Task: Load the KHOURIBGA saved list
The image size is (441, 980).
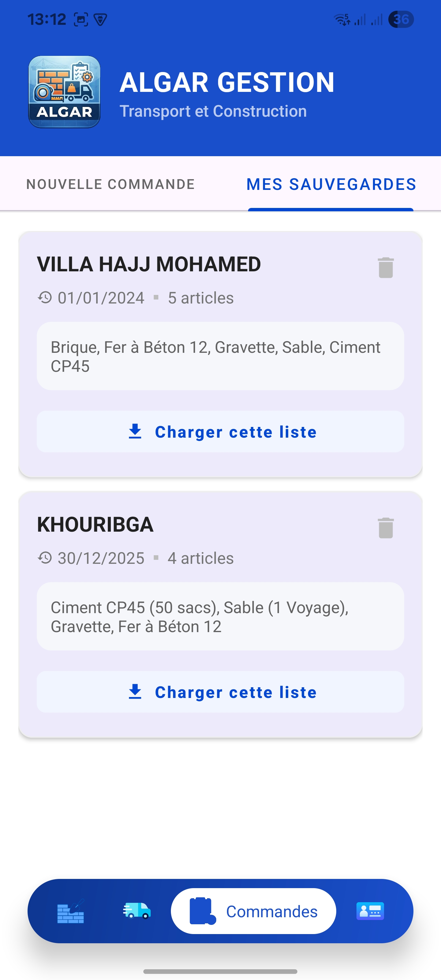Action: 220,692
